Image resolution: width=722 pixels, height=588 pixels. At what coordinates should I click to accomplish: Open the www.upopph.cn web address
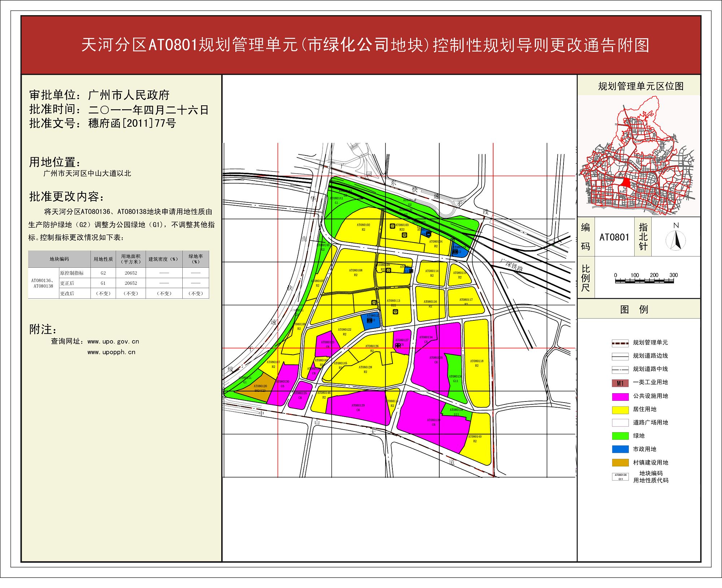click(x=111, y=352)
